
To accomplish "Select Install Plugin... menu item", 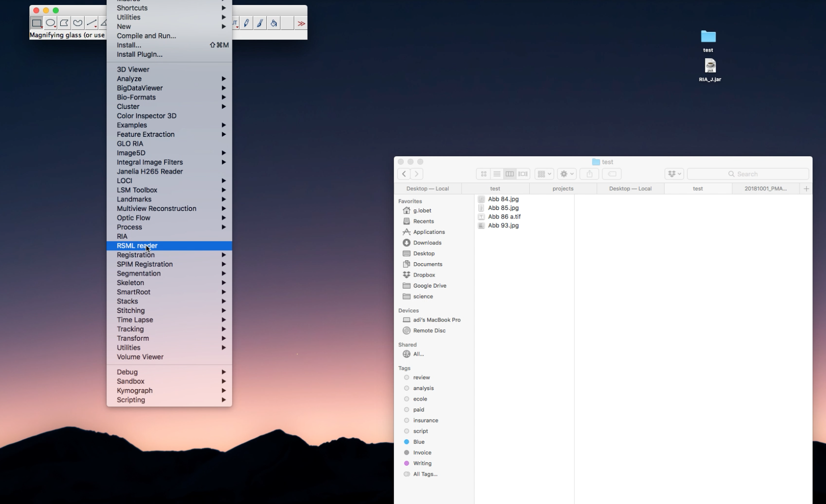I will pos(169,54).
